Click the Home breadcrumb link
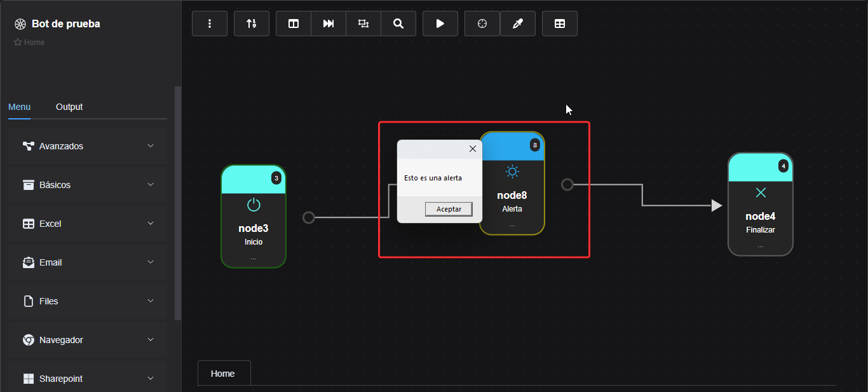This screenshot has width=868, height=392. [34, 43]
